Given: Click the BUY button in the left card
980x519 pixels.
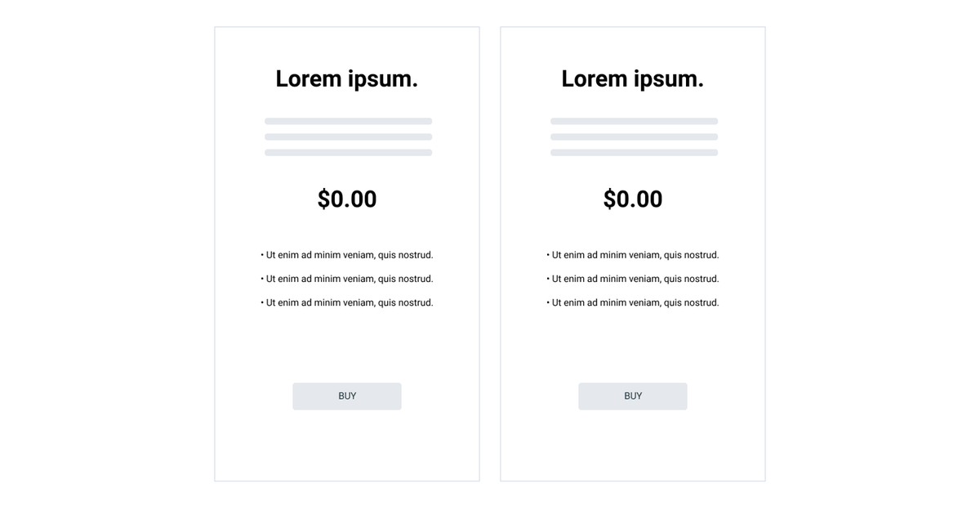Looking at the screenshot, I should coord(347,396).
